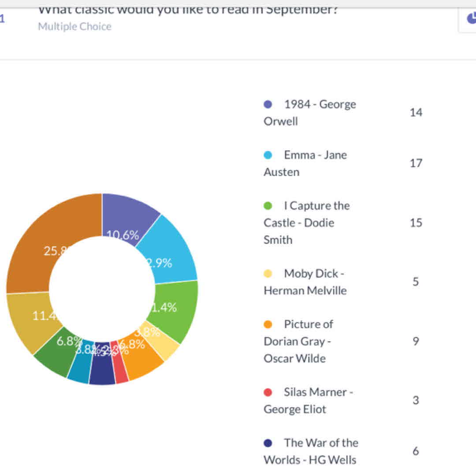Click green dot for I Capture the Castle
The width and height of the screenshot is (476, 476).
tap(268, 206)
